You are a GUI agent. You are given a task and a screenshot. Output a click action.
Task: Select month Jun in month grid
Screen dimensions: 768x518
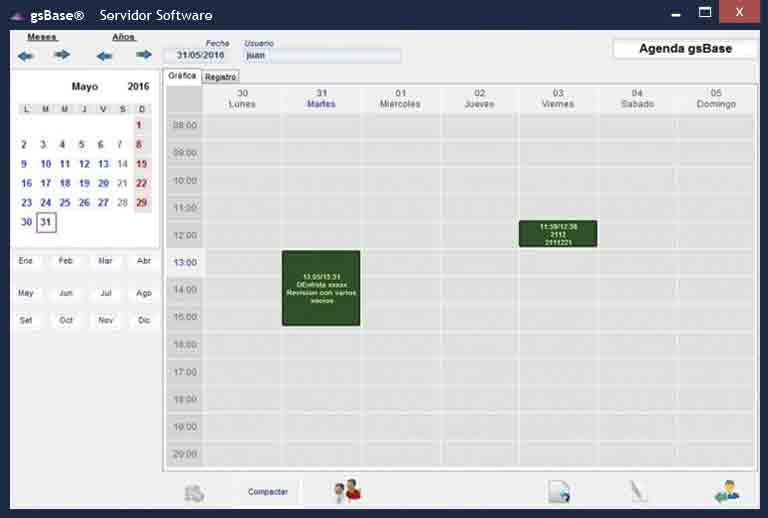click(66, 293)
